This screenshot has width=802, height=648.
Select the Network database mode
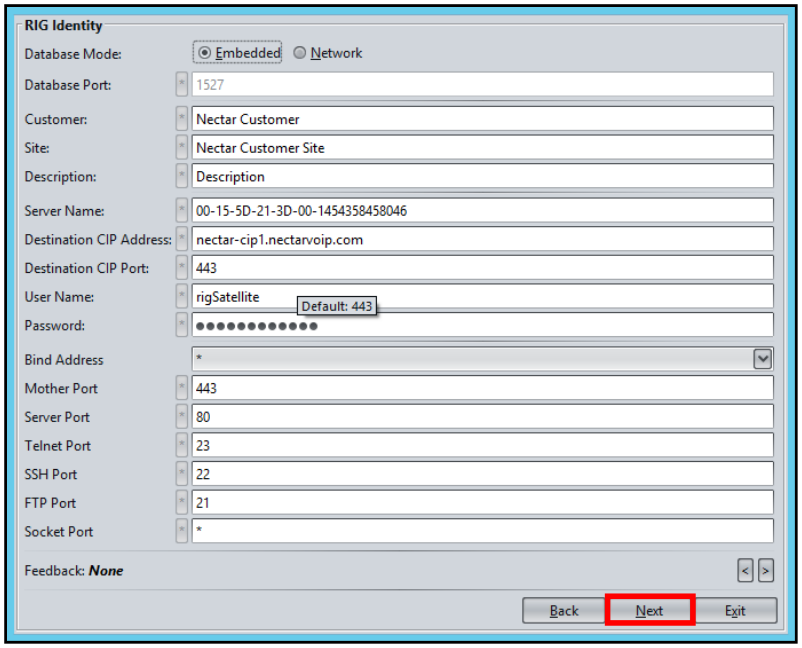click(327, 53)
